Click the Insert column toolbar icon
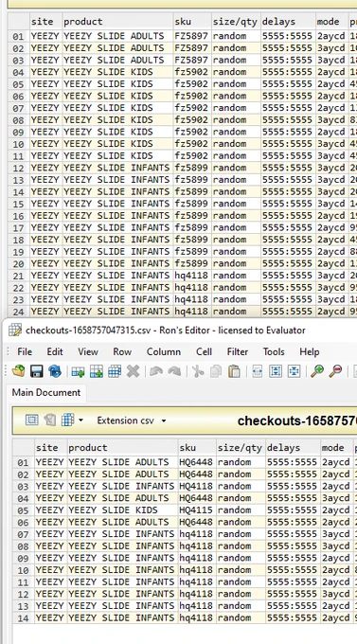Screen dimensions: 357x644 coord(97,371)
